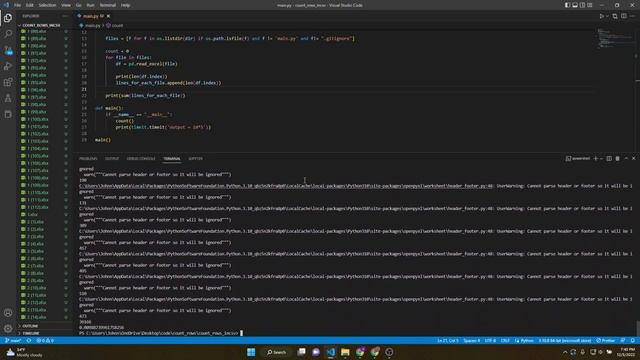Open the editor More Actions ellipsis
The height and width of the screenshot is (360, 640).
[632, 16]
